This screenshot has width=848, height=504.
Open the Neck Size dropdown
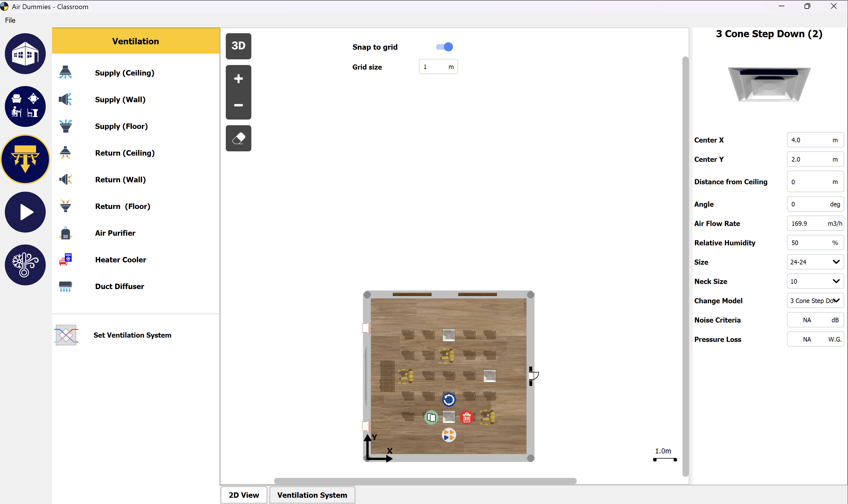tap(815, 281)
